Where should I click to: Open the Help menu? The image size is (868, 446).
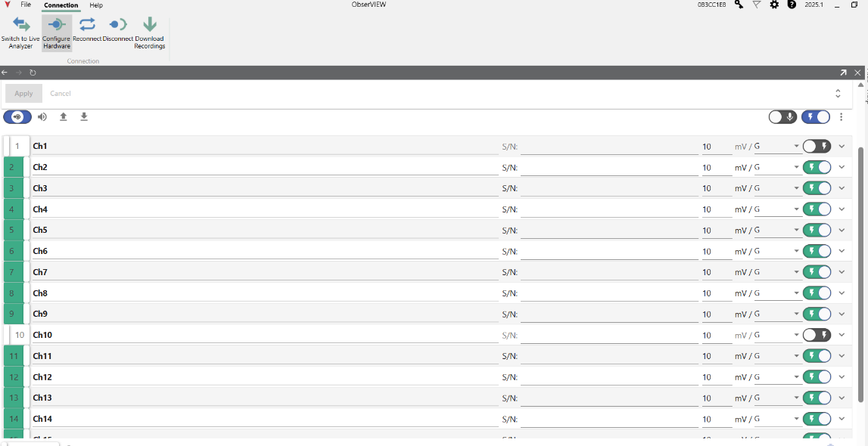pos(96,5)
